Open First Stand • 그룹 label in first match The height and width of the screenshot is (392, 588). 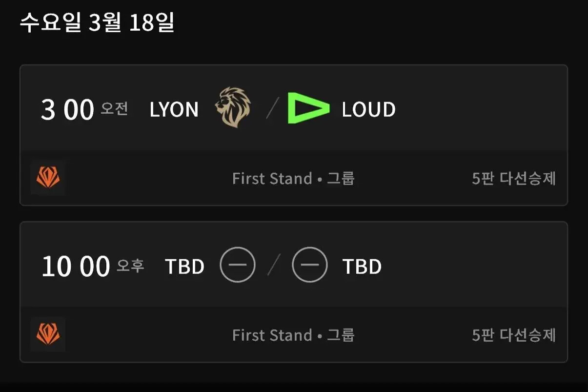tap(293, 179)
